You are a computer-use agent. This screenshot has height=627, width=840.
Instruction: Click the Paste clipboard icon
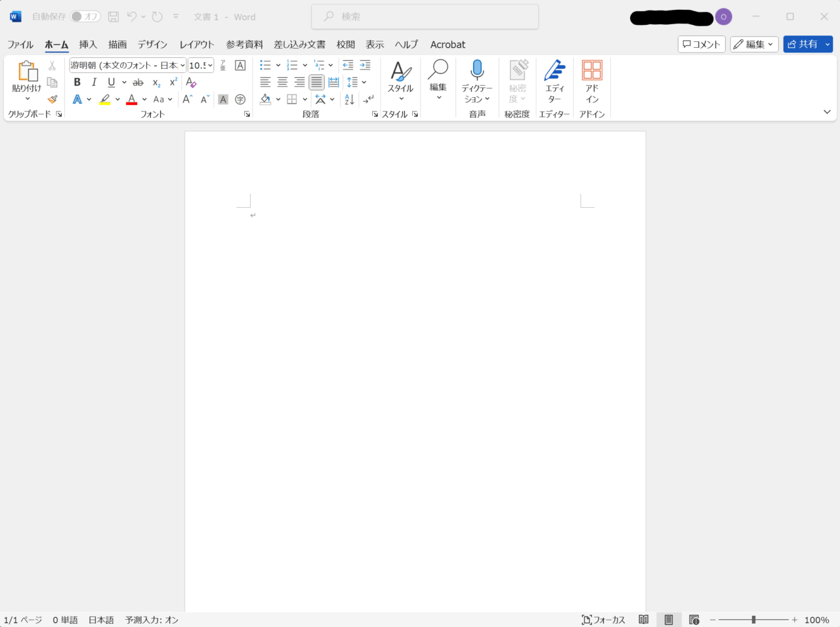point(28,71)
